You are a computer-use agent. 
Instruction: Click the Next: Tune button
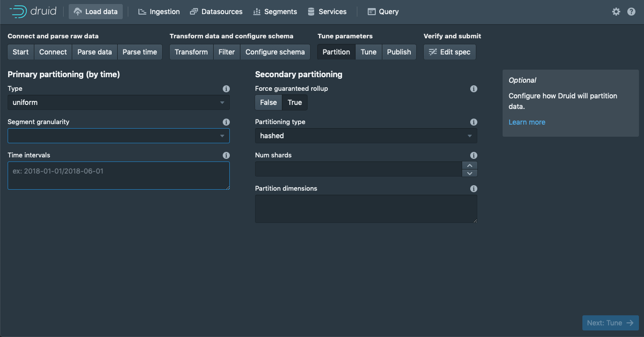click(x=611, y=323)
